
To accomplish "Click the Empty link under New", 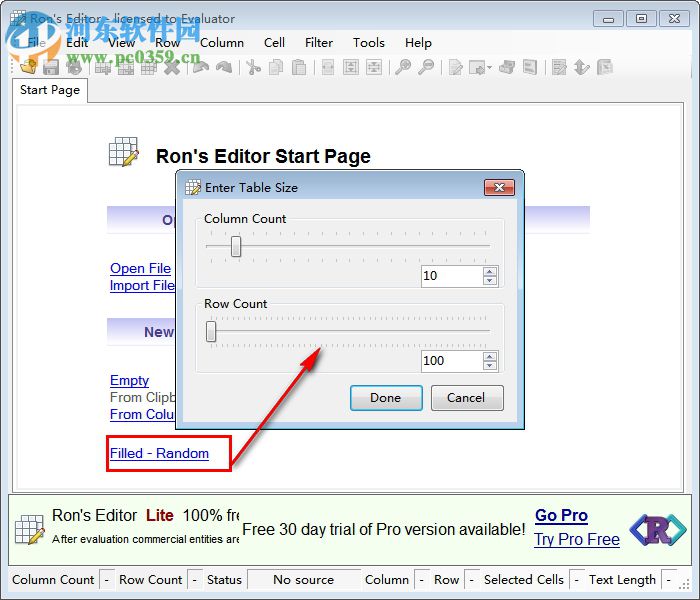I will click(129, 380).
